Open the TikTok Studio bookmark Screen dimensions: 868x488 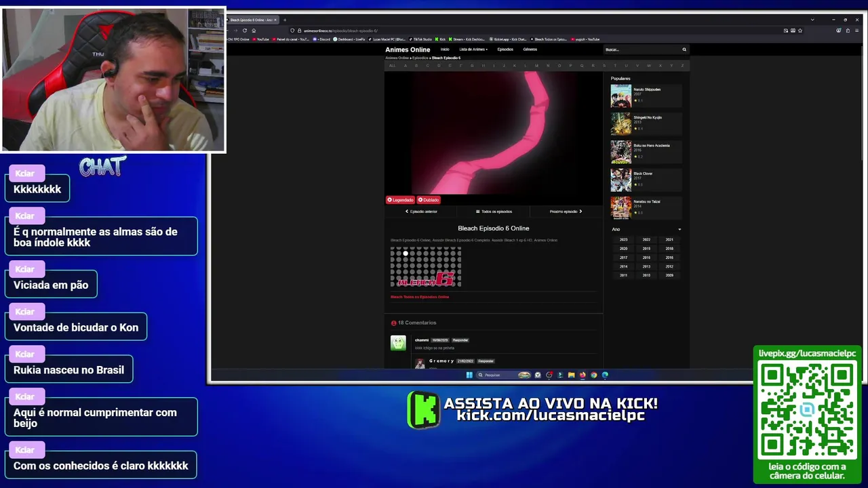pyautogui.click(x=420, y=39)
